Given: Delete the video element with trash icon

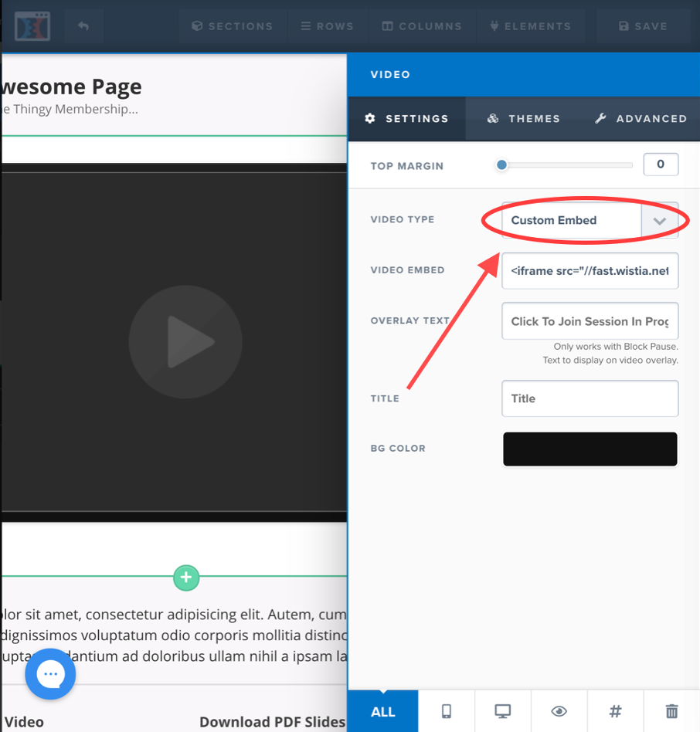Looking at the screenshot, I should click(671, 711).
